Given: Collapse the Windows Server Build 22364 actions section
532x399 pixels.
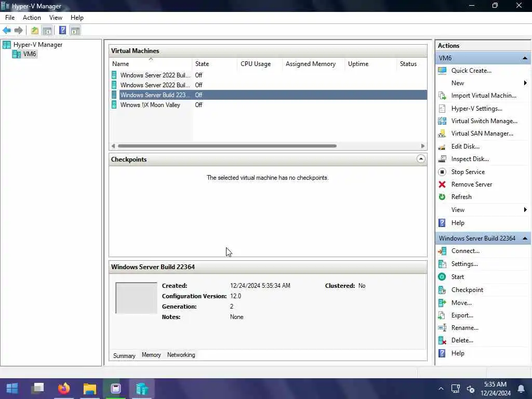Looking at the screenshot, I should pyautogui.click(x=525, y=238).
